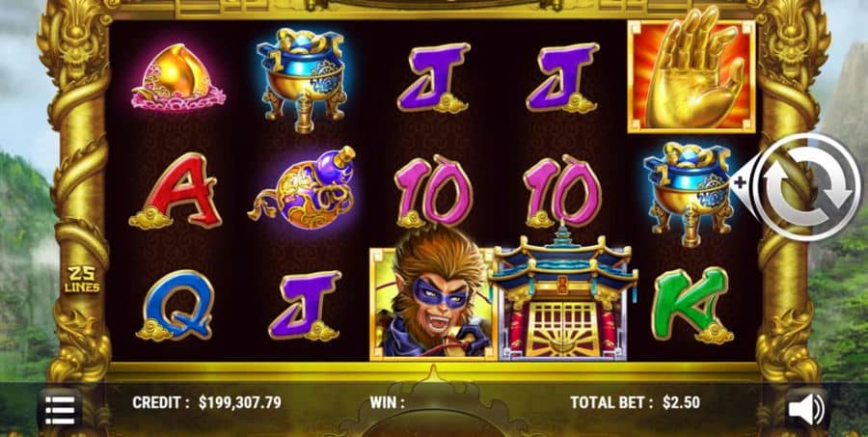
Task: Mute sound with the speaker icon
Action: [806, 410]
